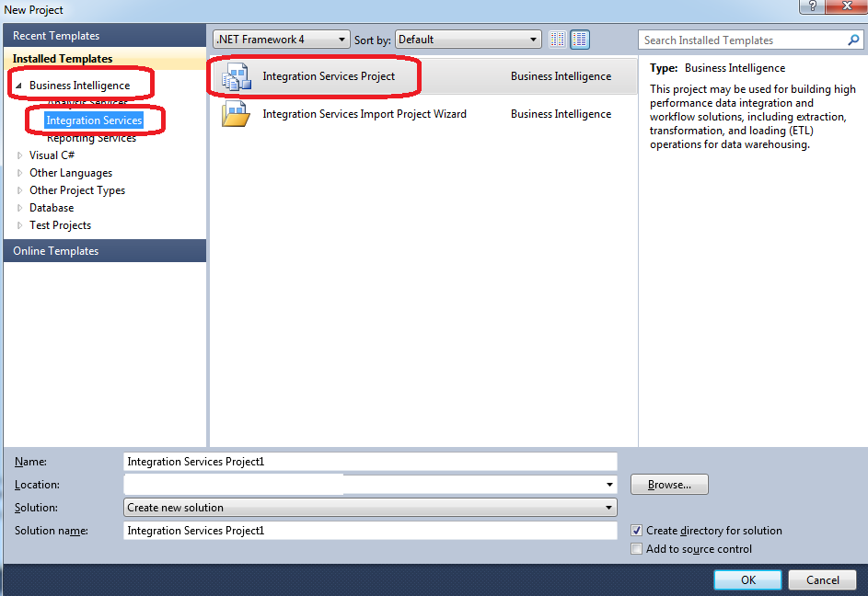Open the Online Templates section

(105, 251)
